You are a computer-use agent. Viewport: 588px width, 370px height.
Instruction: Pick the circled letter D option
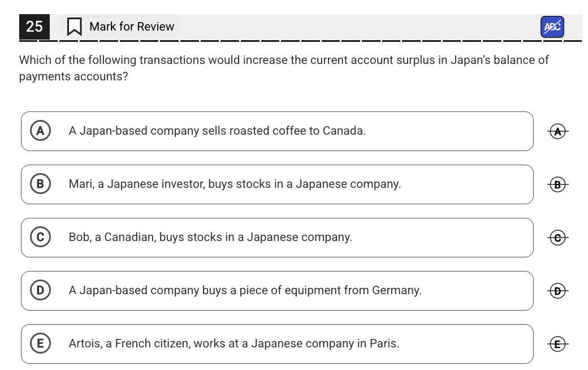[x=40, y=290]
